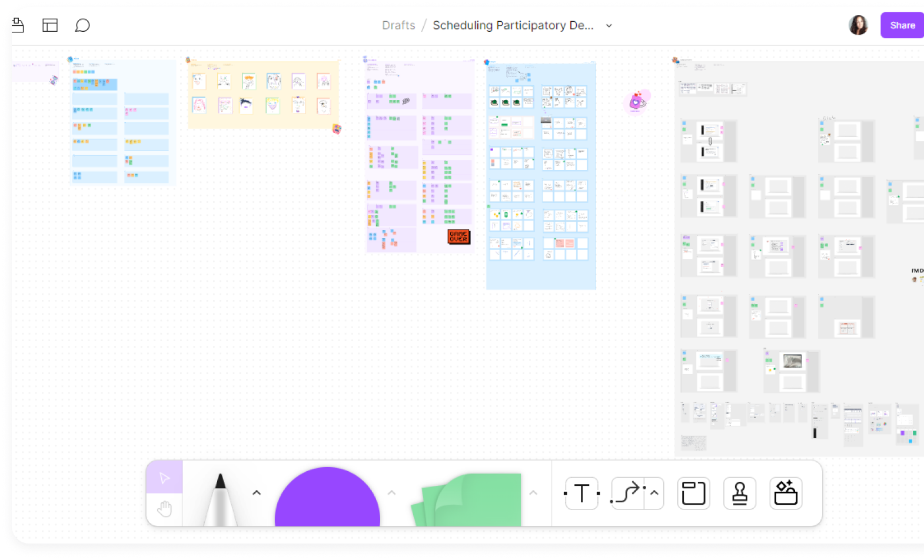This screenshot has height=560, width=924.
Task: Toggle the layout panel icon
Action: point(50,25)
